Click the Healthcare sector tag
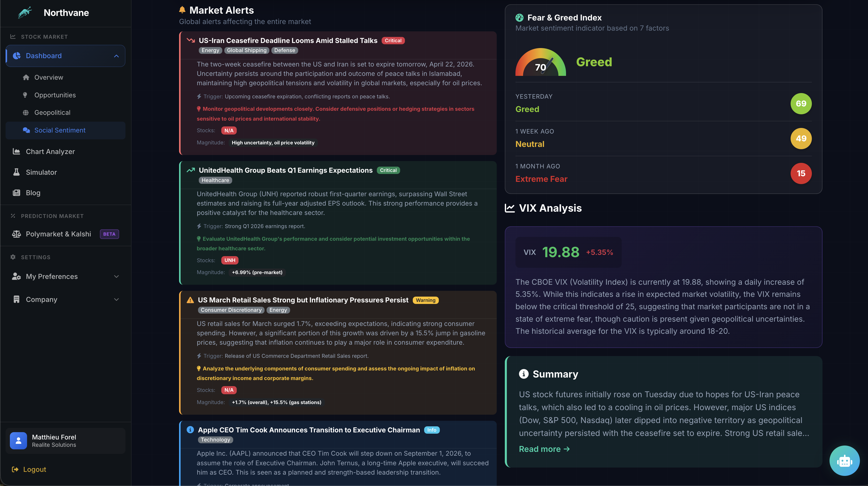 tap(215, 180)
